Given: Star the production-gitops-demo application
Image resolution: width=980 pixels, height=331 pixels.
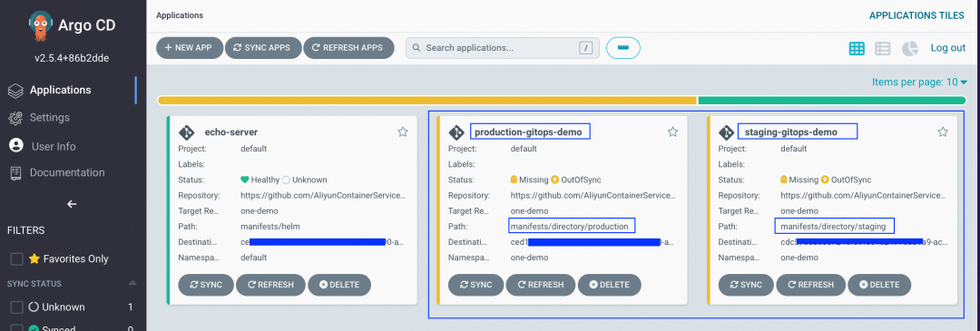Looking at the screenshot, I should coord(672,131).
